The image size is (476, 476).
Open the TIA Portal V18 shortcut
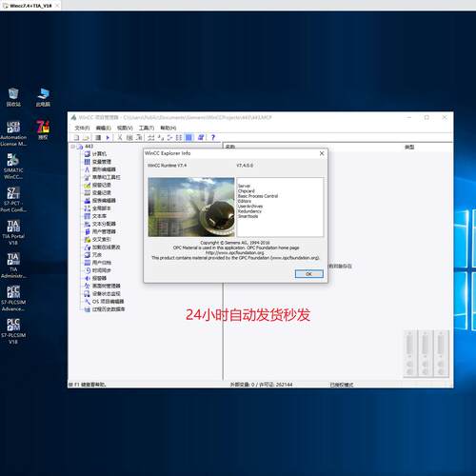(x=13, y=232)
